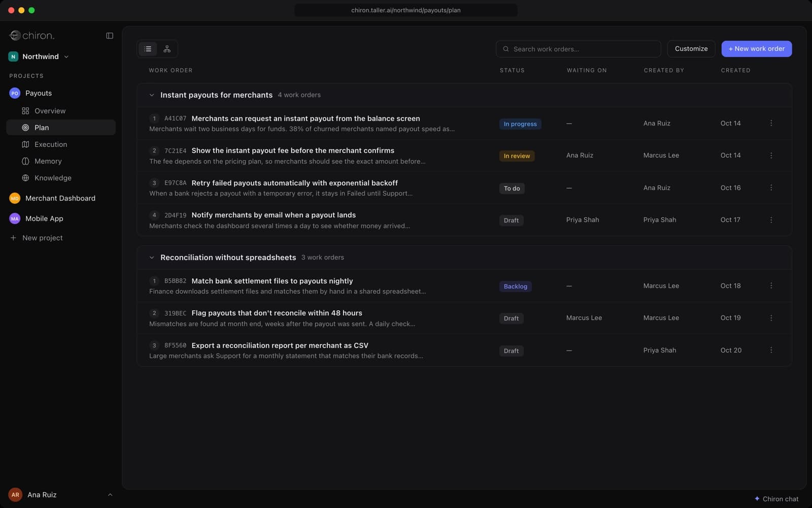Click the plus icon beside New project
812x508 pixels.
[x=13, y=238]
